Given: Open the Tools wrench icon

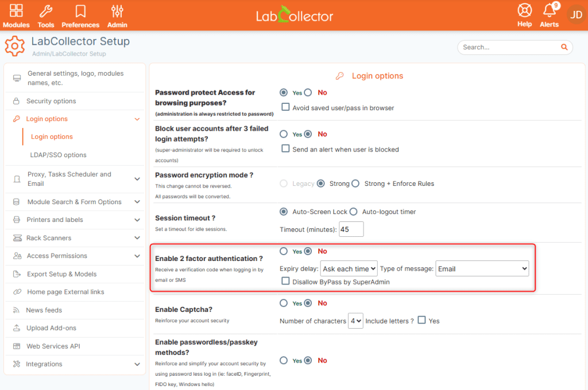Looking at the screenshot, I should coord(46,11).
